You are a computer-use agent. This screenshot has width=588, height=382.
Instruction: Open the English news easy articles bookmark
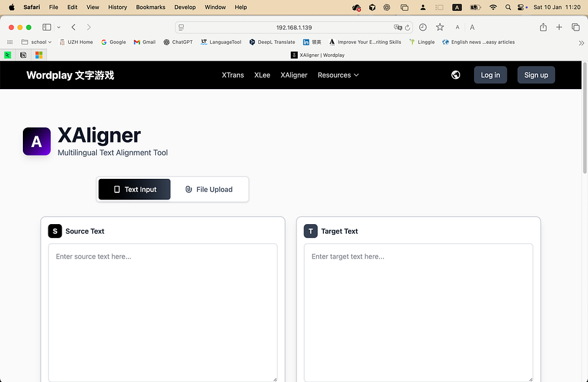[x=479, y=42]
